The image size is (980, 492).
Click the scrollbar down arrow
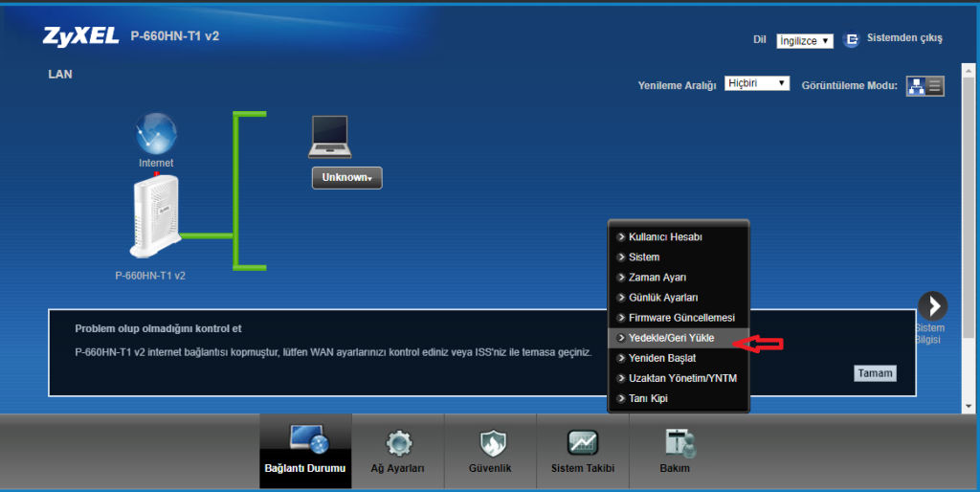pyautogui.click(x=969, y=407)
